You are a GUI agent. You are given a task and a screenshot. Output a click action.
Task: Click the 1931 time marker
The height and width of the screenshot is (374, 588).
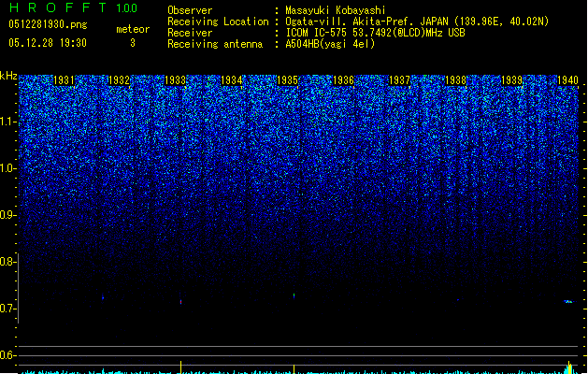[64, 80]
